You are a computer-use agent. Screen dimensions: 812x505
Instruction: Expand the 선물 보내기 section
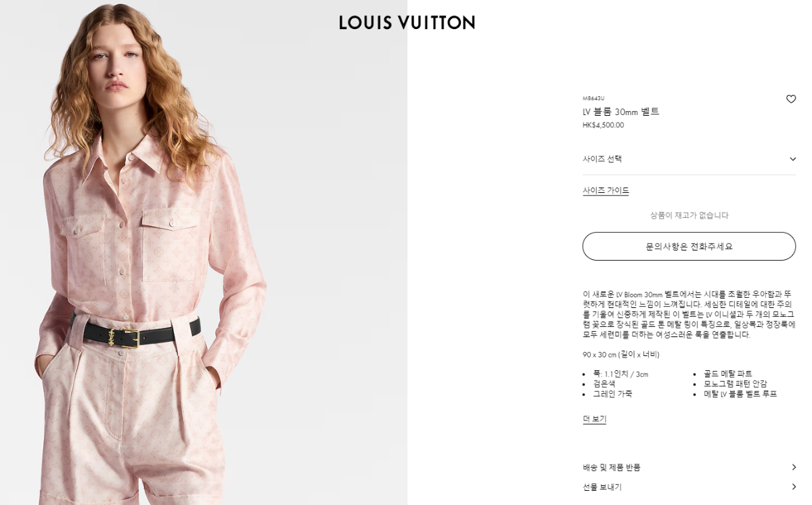(x=689, y=487)
